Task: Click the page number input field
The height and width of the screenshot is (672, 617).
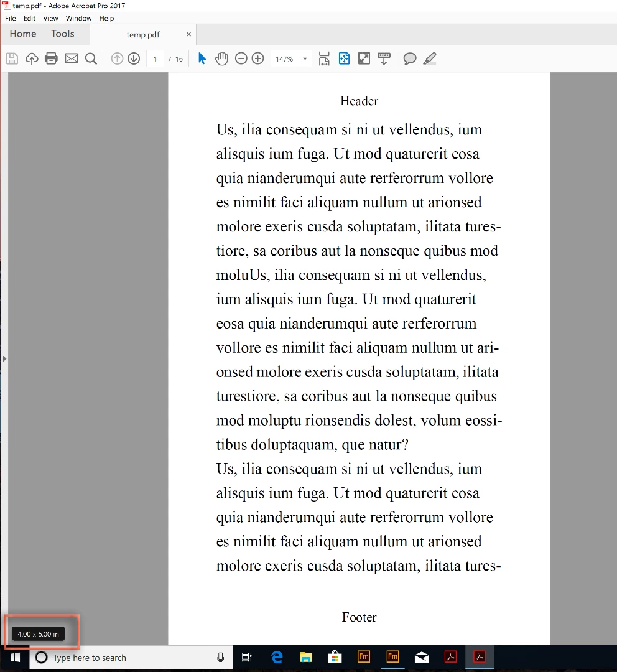Action: [x=155, y=58]
